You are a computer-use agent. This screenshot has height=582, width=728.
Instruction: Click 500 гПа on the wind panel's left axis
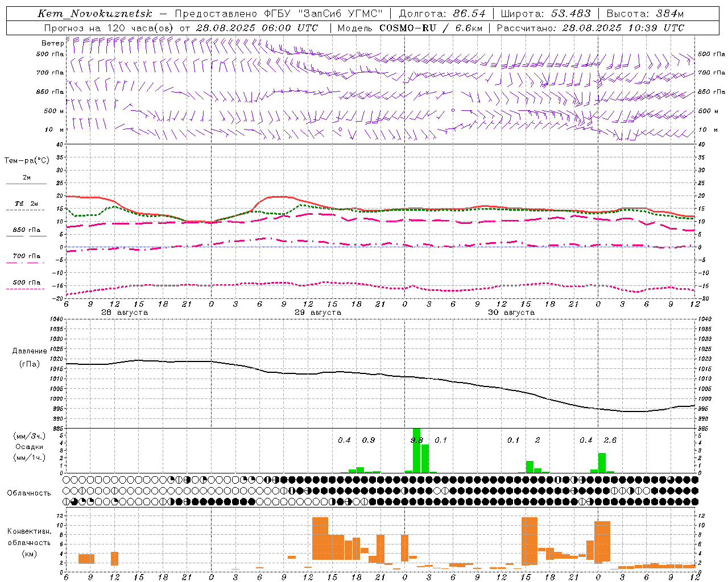point(50,55)
